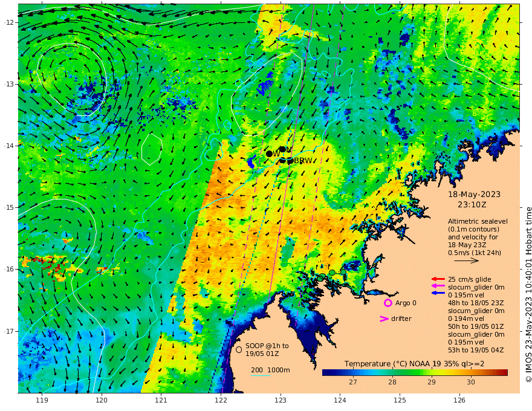Click the temperature colorbar scale
Viewport: 532px width, 411px height.
(415, 372)
